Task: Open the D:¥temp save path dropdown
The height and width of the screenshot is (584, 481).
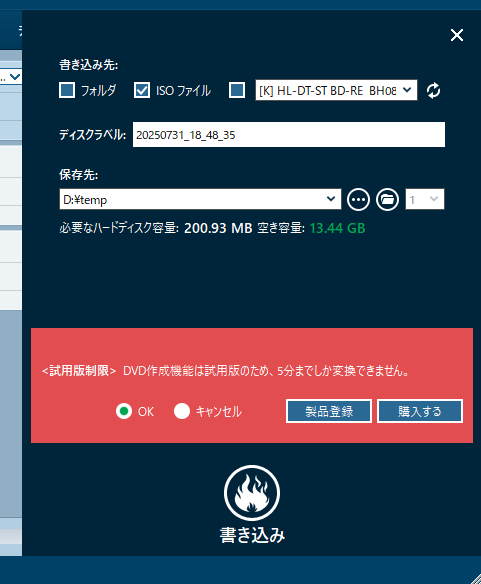Action: pos(200,199)
